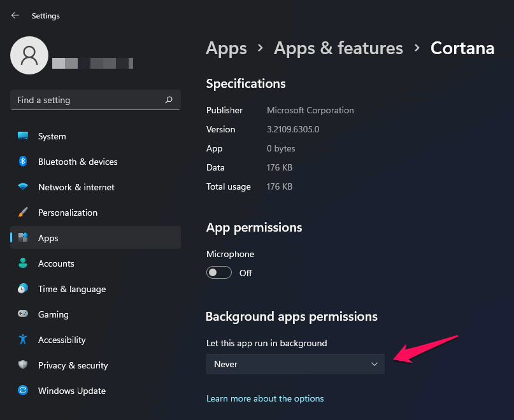Click the Network & internet wifi icon
The image size is (514, 420).
(23, 187)
